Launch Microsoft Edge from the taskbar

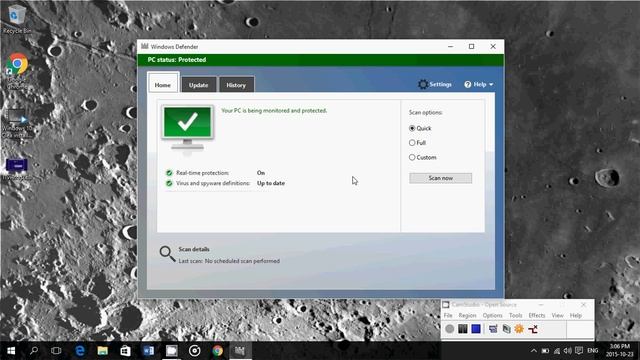coord(80,351)
